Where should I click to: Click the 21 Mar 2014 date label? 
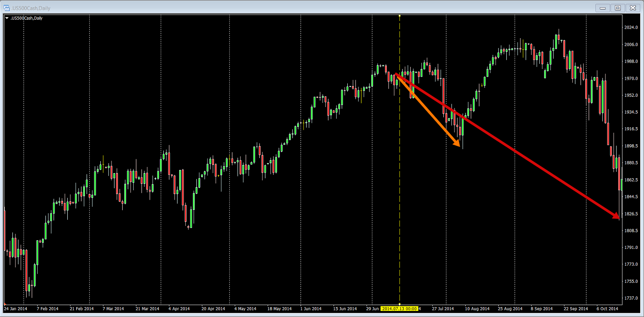(147, 308)
